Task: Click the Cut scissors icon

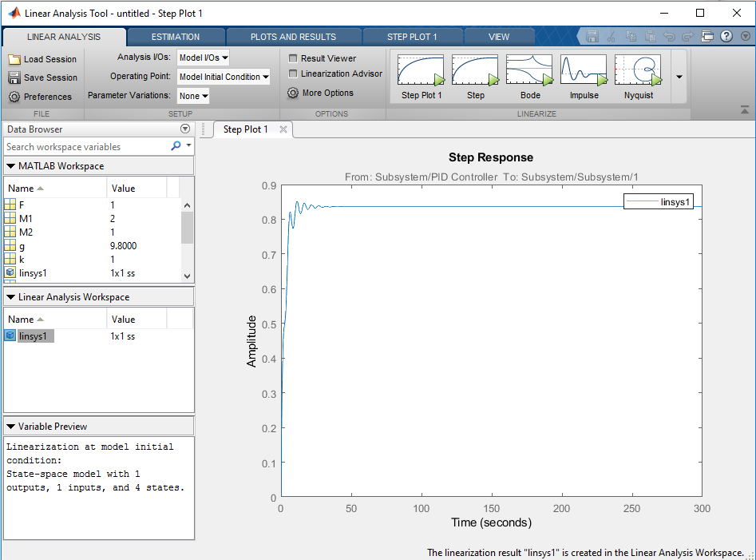Action: click(x=612, y=36)
